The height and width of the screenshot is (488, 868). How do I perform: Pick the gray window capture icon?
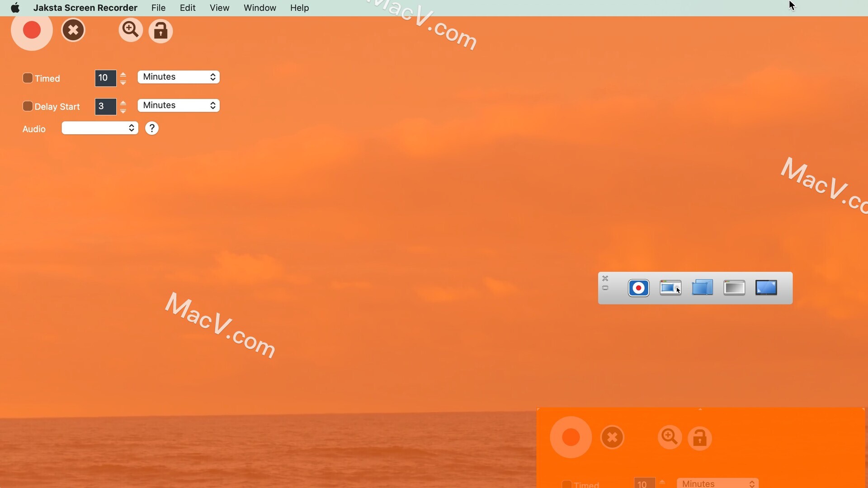[734, 287]
